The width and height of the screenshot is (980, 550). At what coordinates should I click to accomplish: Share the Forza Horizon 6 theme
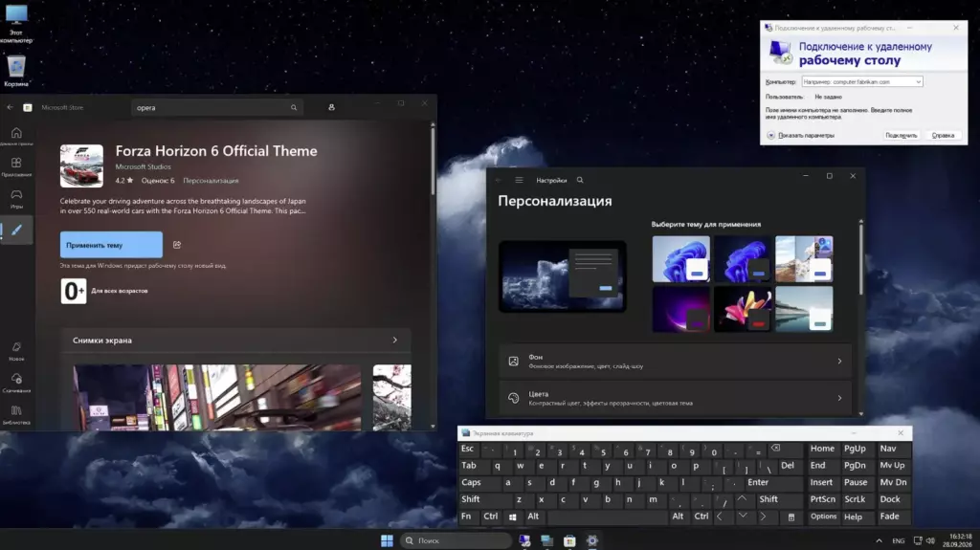[x=177, y=245]
